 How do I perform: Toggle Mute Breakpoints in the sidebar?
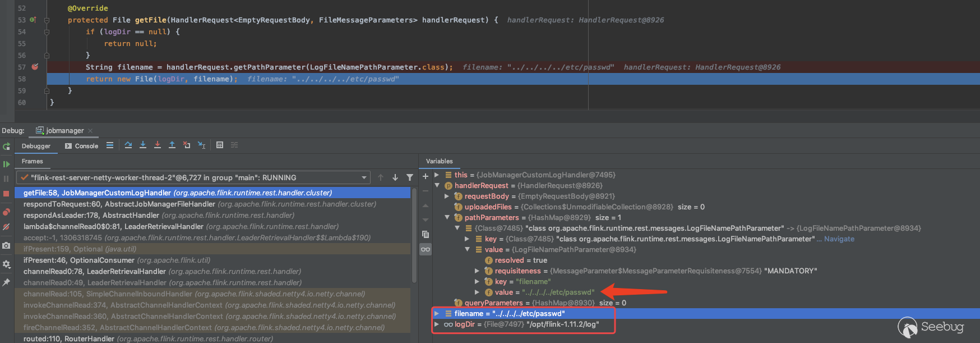[6, 227]
